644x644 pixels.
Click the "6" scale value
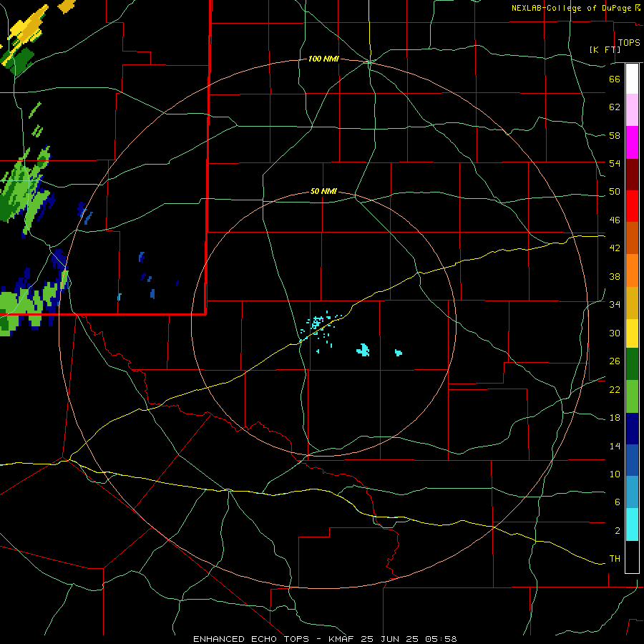pyautogui.click(x=617, y=502)
